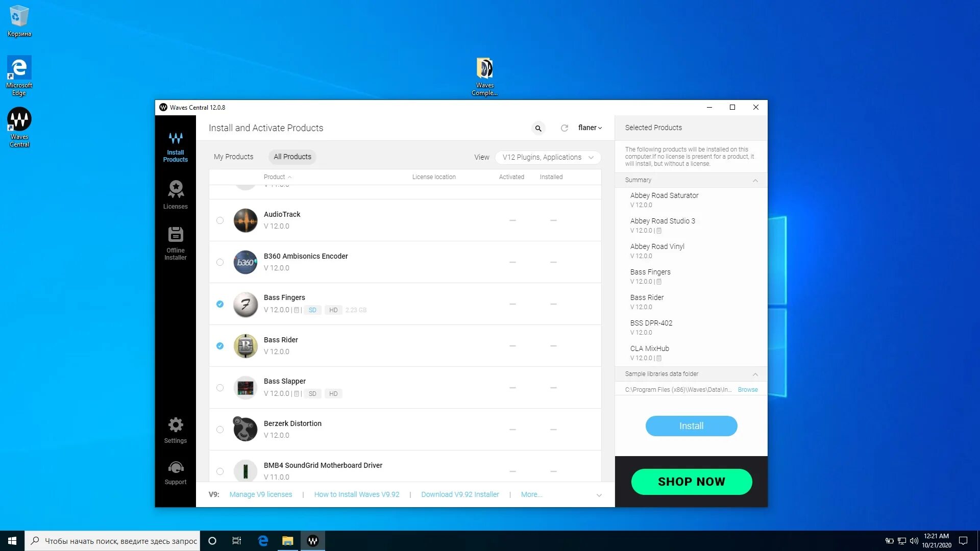Screen dimensions: 980x551
Task: Open Waves Central Settings
Action: (x=175, y=430)
